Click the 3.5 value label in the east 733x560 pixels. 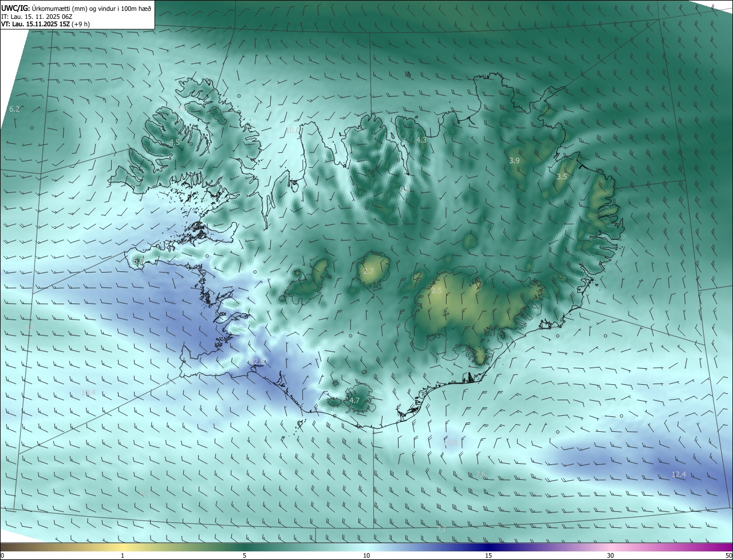click(562, 177)
